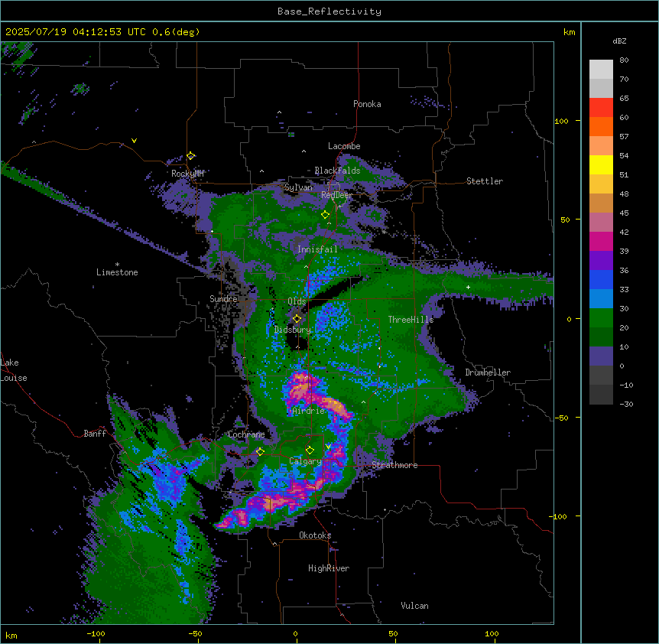
Task: Click the white caret marker just below Okotoks
Action: 275,544
